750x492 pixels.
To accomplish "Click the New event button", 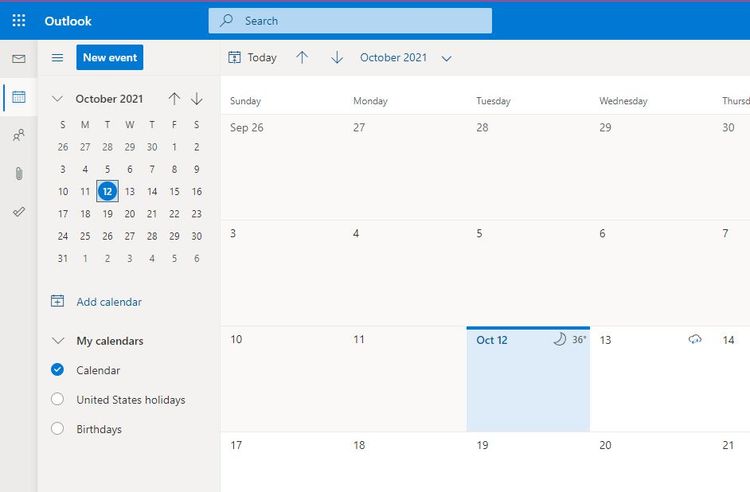I will pyautogui.click(x=110, y=57).
